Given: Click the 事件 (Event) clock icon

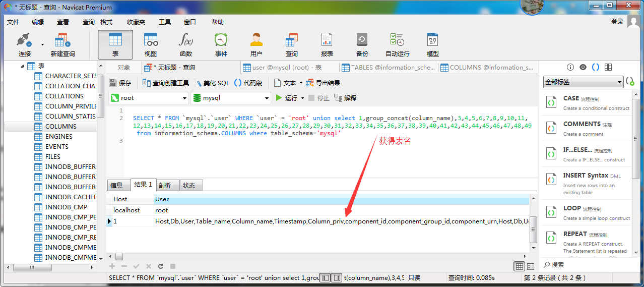Looking at the screenshot, I should click(221, 44).
